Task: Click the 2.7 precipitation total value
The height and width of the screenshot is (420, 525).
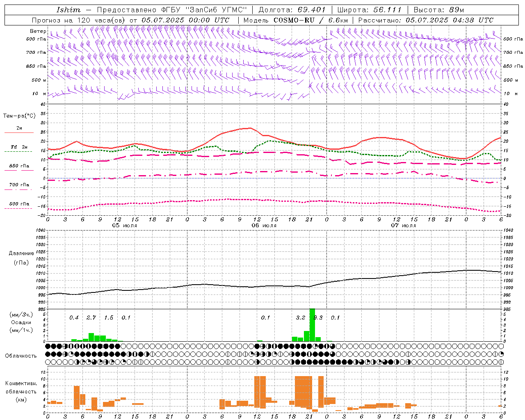Action: pyautogui.click(x=91, y=317)
